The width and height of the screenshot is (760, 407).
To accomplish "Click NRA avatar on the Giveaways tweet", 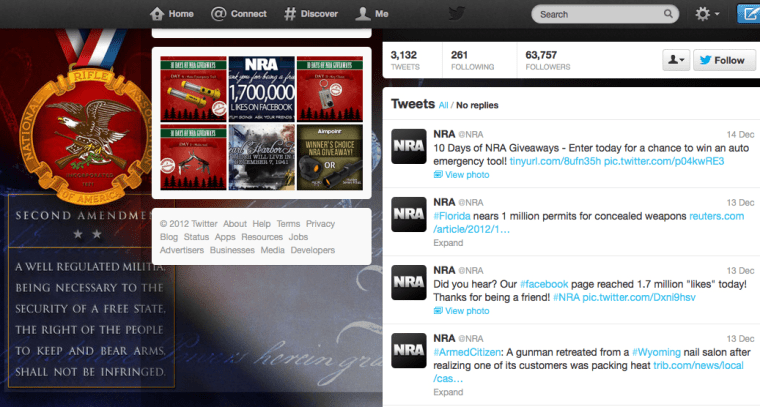I will (409, 146).
